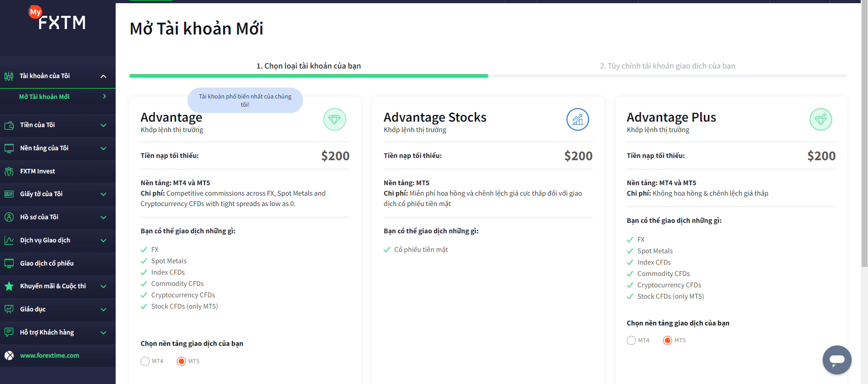Image resolution: width=868 pixels, height=384 pixels.
Task: Click the Advantage account title
Action: (171, 118)
